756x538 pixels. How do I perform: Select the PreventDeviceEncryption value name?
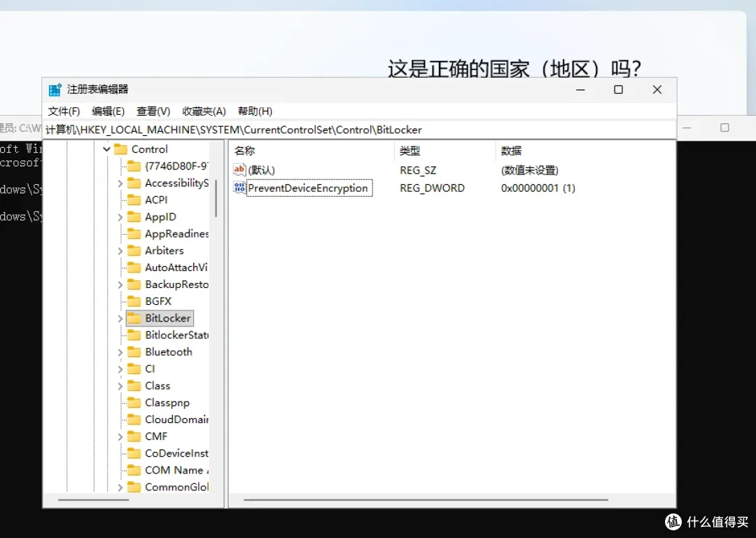(307, 188)
